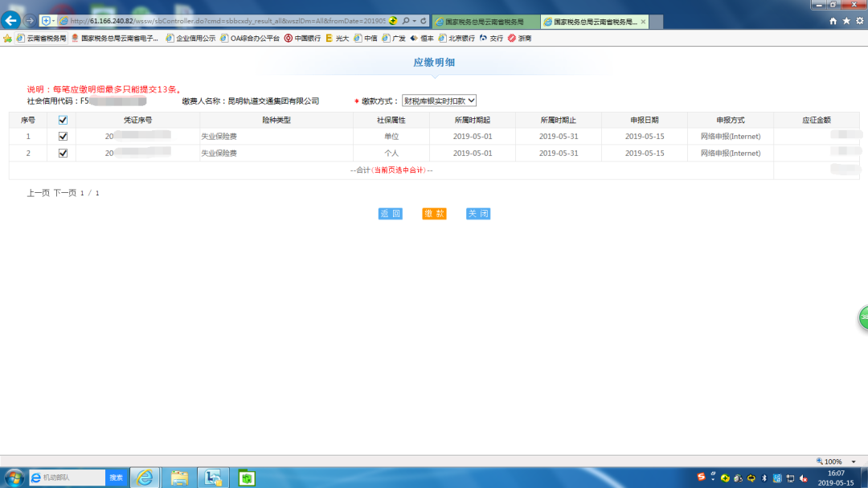Click Sogou input method tray icon
Image resolution: width=868 pixels, height=488 pixels.
coord(701,477)
